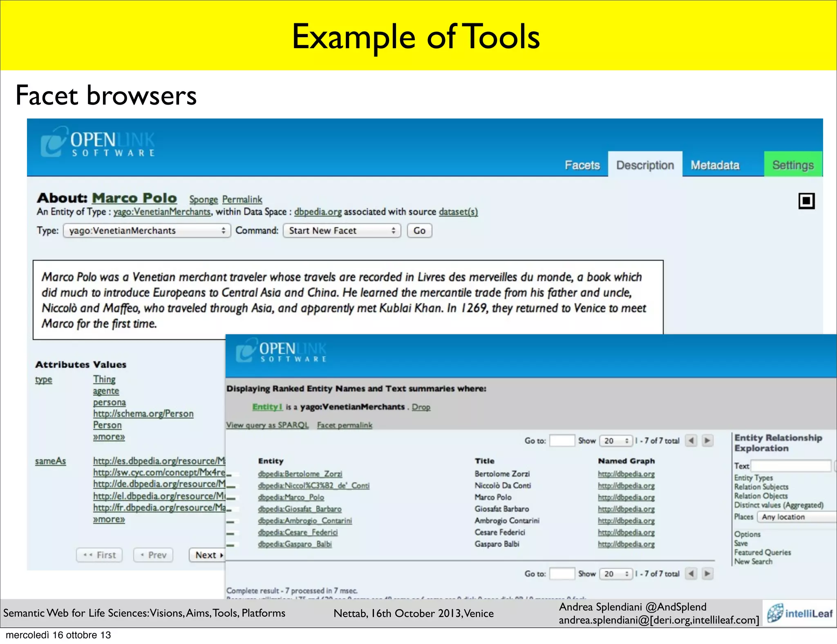
Task: Open the named graph link for Gasparo Balbi
Action: (626, 544)
